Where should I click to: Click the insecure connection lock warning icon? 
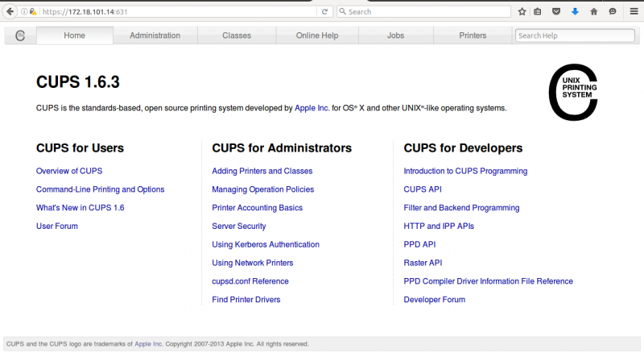coord(33,12)
